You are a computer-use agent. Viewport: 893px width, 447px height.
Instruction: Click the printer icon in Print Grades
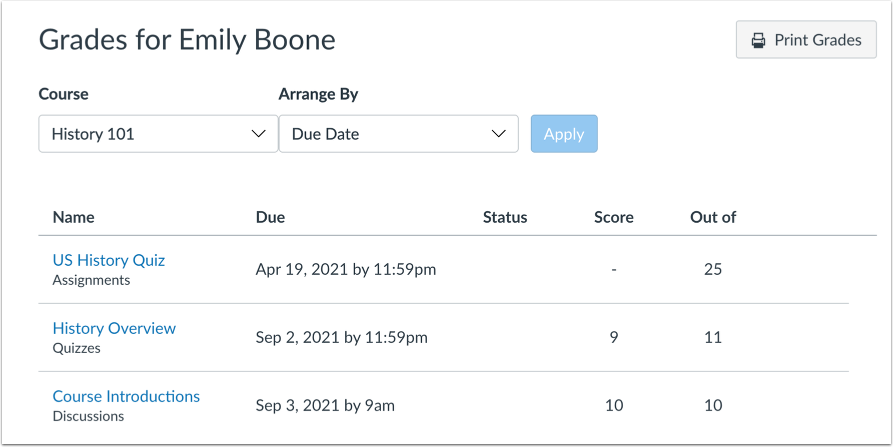(x=757, y=41)
